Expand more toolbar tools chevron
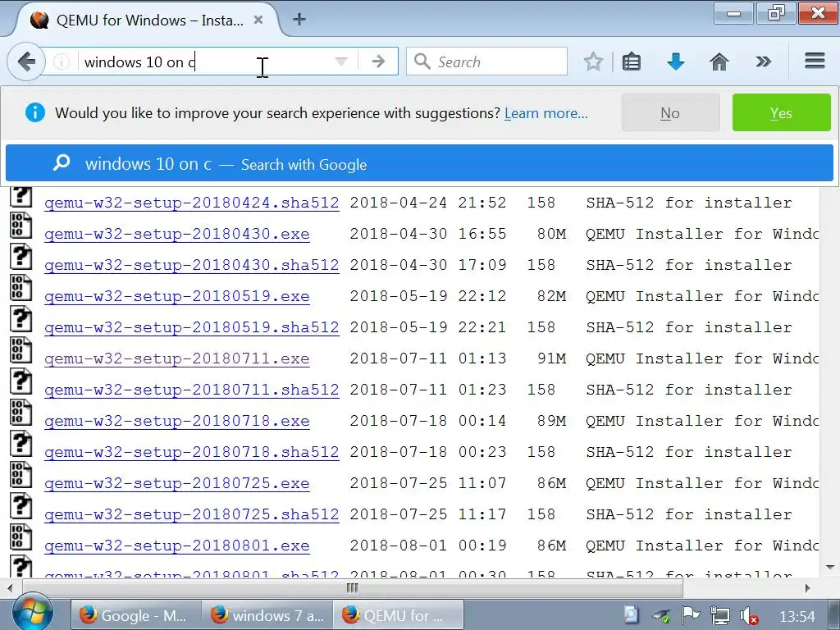This screenshot has width=840, height=630. click(763, 62)
